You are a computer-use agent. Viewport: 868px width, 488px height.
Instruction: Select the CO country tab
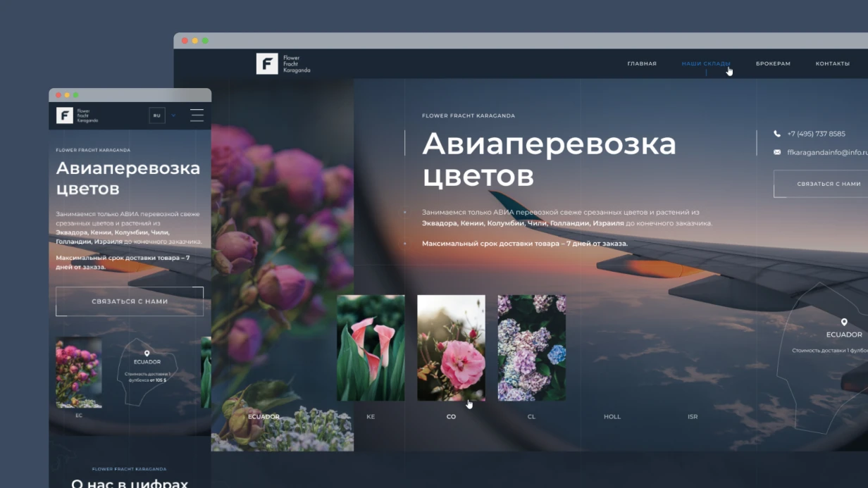[x=451, y=416]
